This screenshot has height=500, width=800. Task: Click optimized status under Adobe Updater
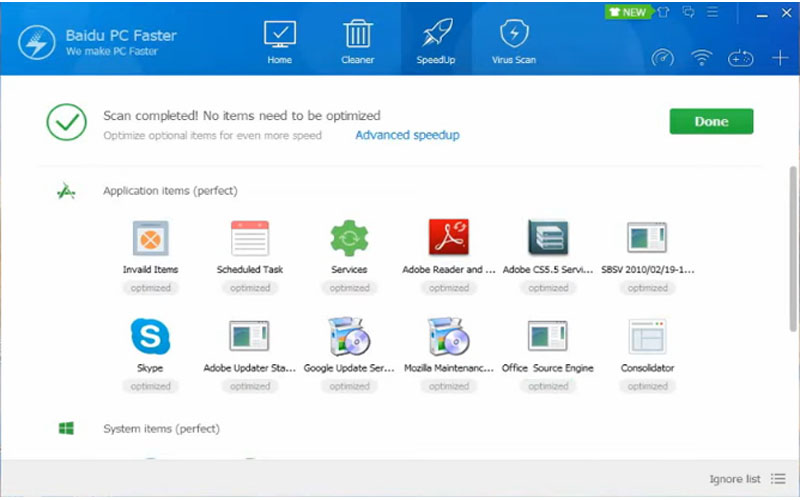click(x=250, y=387)
